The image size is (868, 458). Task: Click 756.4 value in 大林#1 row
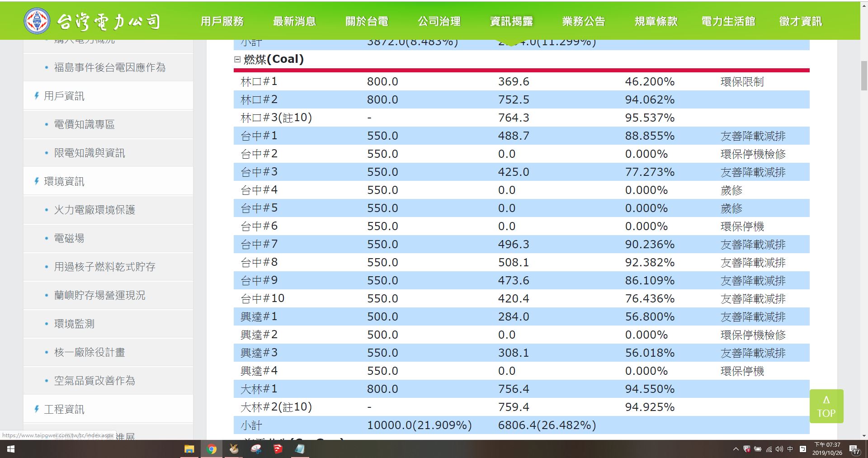pyautogui.click(x=514, y=389)
